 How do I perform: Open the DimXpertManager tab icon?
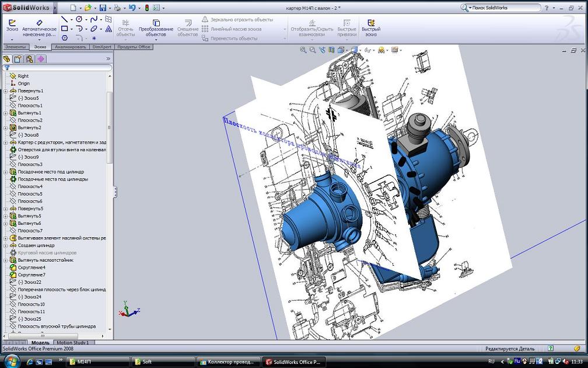click(40, 59)
